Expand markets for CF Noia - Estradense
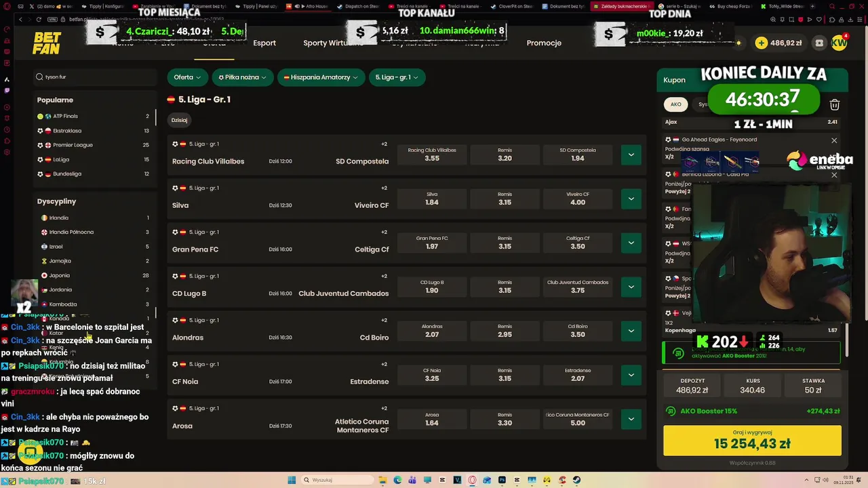868x488 pixels. coord(631,375)
